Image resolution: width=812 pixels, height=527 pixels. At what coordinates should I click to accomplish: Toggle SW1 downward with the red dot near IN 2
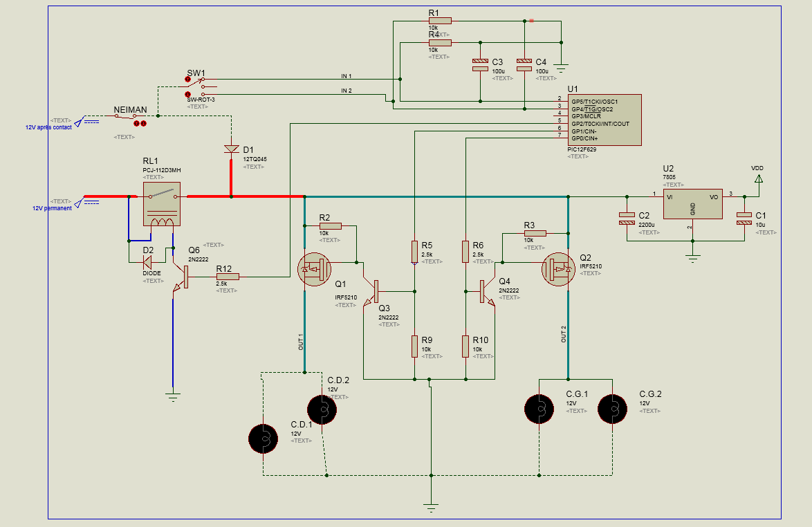[188, 95]
